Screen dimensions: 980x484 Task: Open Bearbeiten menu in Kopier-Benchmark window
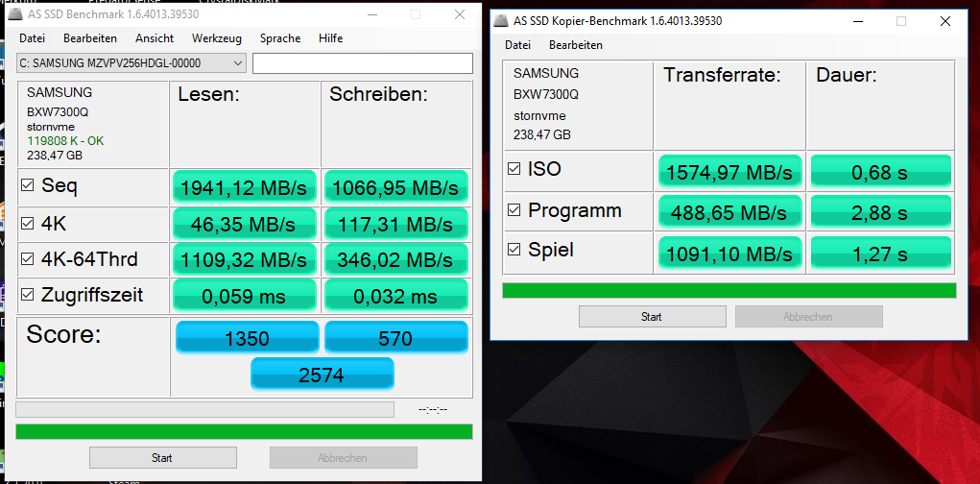[x=575, y=45]
